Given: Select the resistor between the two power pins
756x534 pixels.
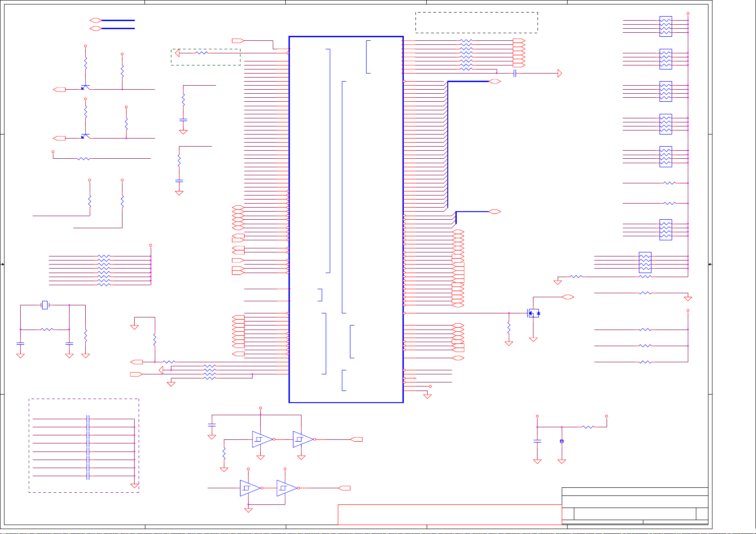Looking at the screenshot, I should coord(588,427).
